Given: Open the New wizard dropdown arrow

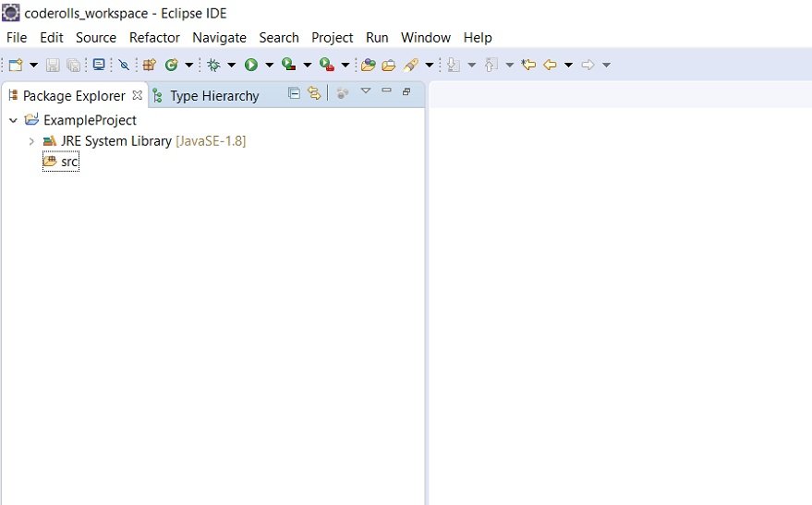Looking at the screenshot, I should pos(33,66).
